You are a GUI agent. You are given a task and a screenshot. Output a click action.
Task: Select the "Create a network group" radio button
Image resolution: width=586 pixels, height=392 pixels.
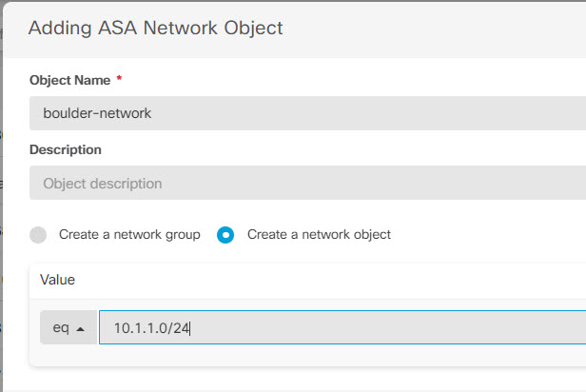[38, 234]
